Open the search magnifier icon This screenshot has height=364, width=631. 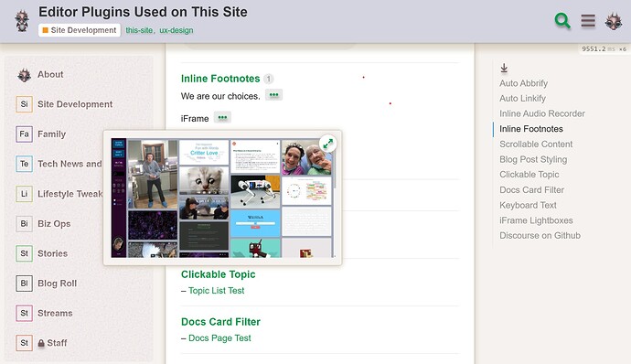point(562,20)
